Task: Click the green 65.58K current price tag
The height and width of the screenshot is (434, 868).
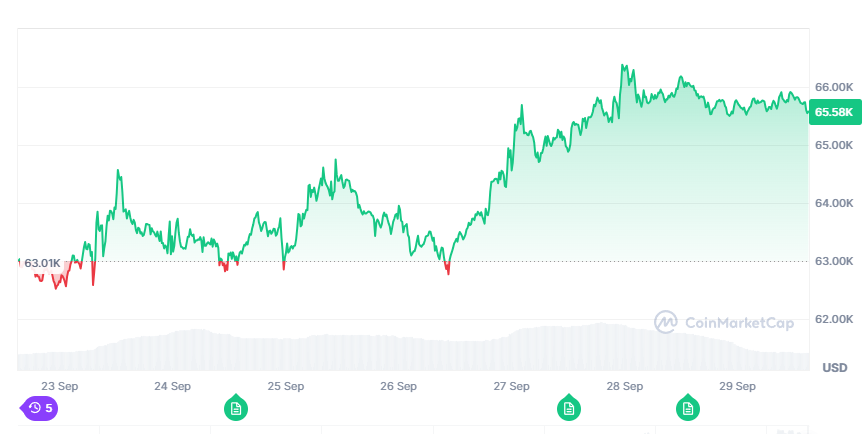Action: point(834,112)
